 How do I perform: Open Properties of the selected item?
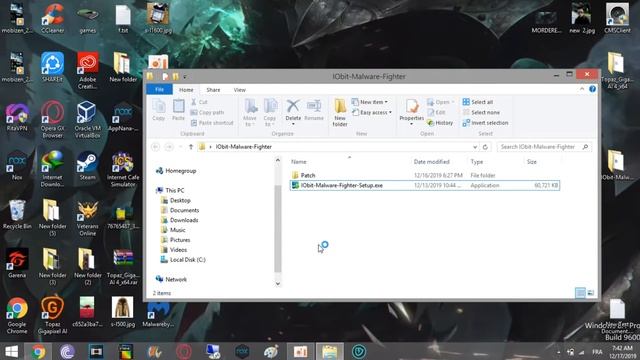(411, 112)
